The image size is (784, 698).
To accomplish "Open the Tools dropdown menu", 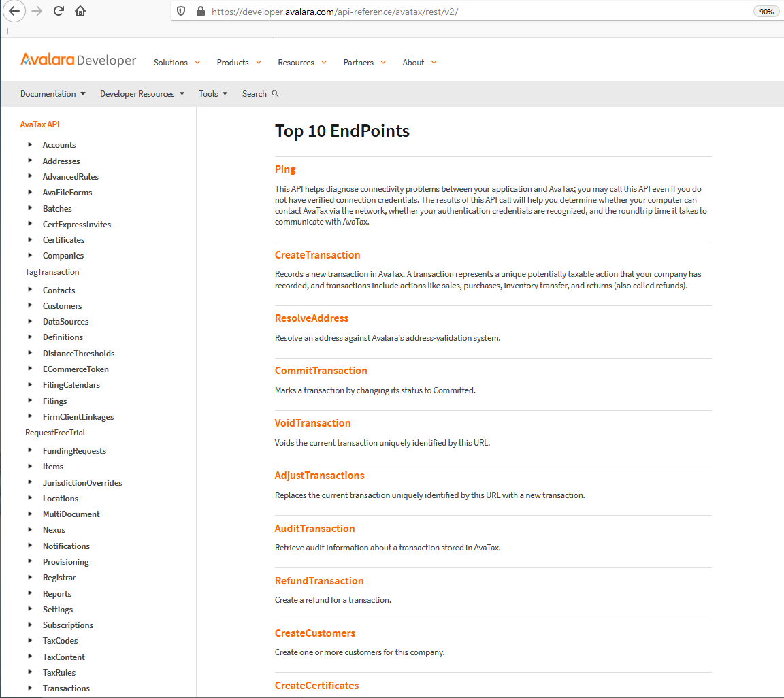I will (x=212, y=94).
